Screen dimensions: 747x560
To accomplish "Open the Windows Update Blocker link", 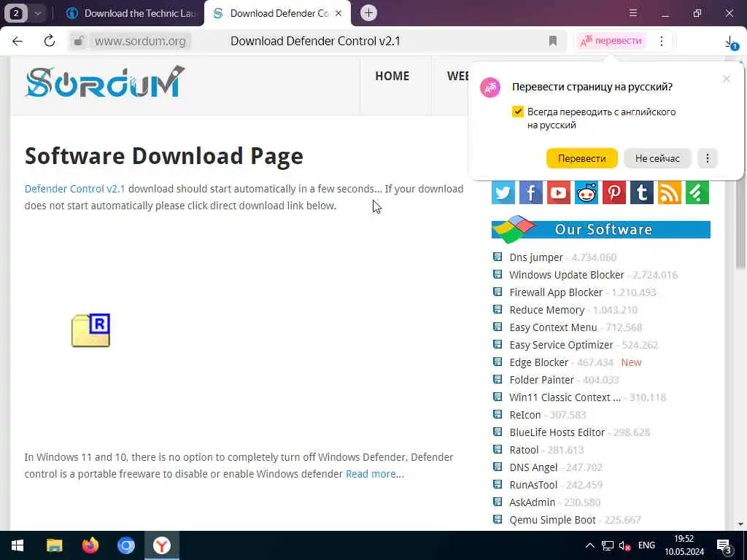I will coord(566,275).
